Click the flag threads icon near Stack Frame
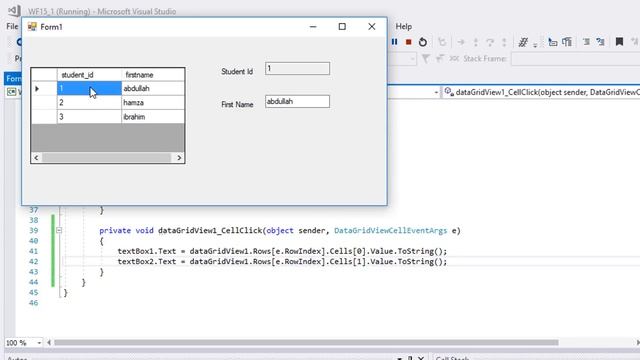640x360 pixels. (440, 59)
